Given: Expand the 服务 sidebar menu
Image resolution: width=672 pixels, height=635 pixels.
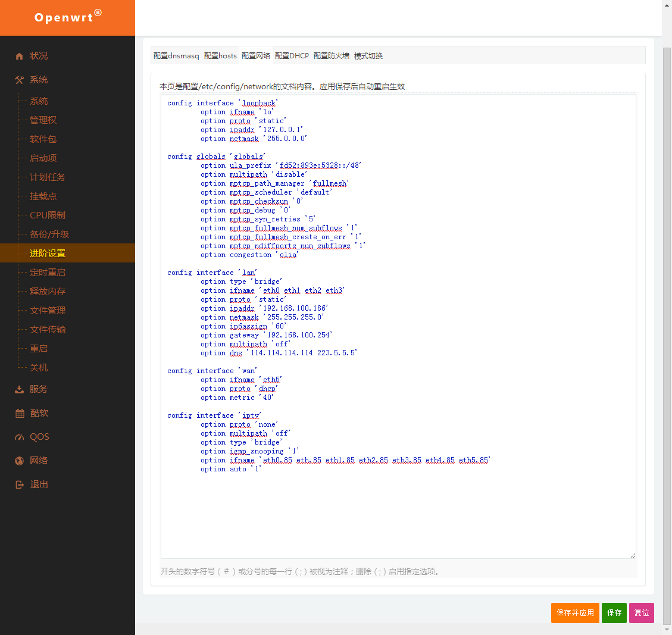Looking at the screenshot, I should [x=39, y=389].
